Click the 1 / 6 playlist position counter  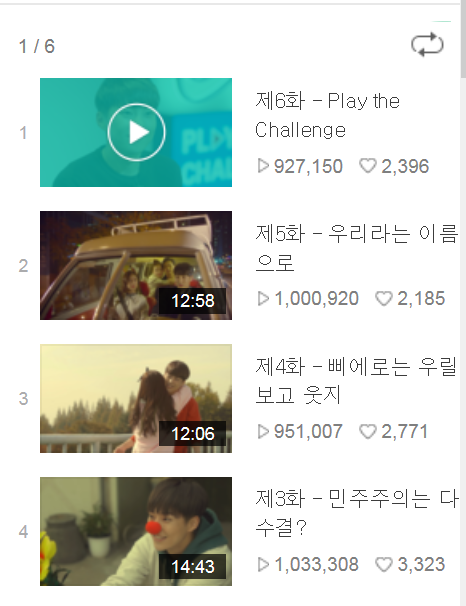[x=37, y=46]
